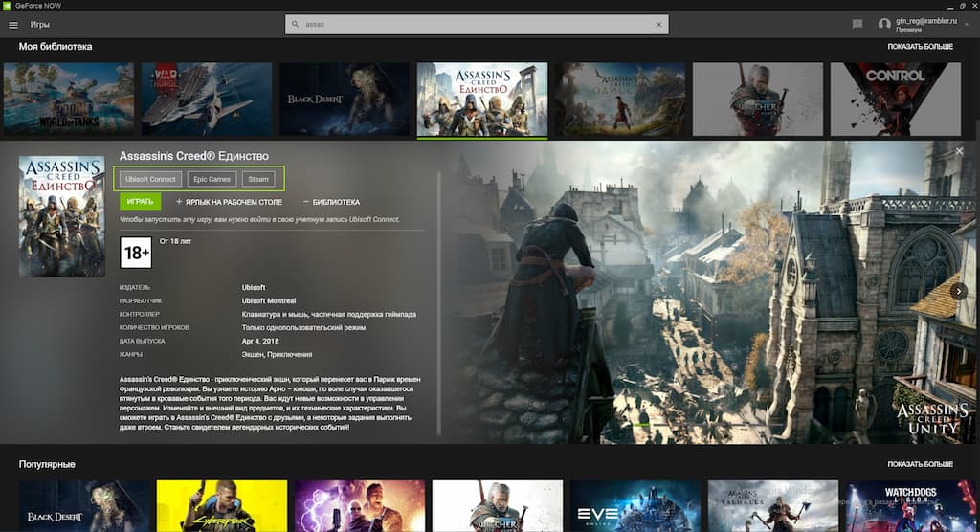Click developer value Ubisoft Montreal

269,300
